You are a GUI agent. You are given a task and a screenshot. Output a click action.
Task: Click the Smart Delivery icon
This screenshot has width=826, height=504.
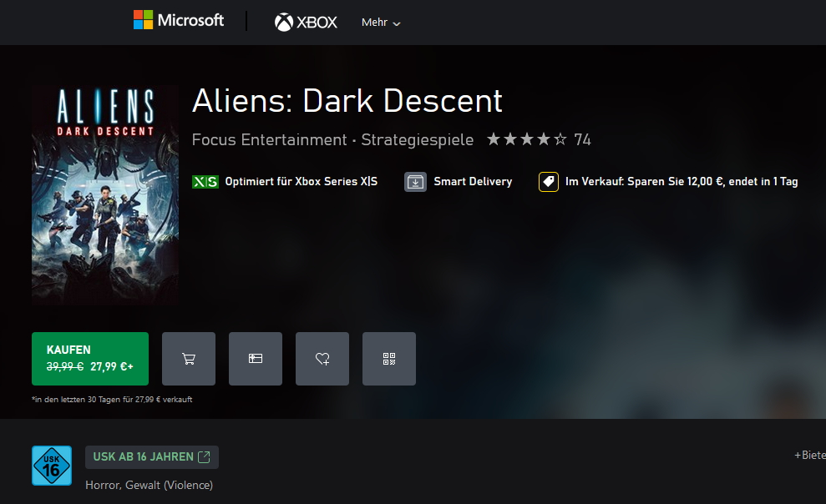click(x=415, y=182)
